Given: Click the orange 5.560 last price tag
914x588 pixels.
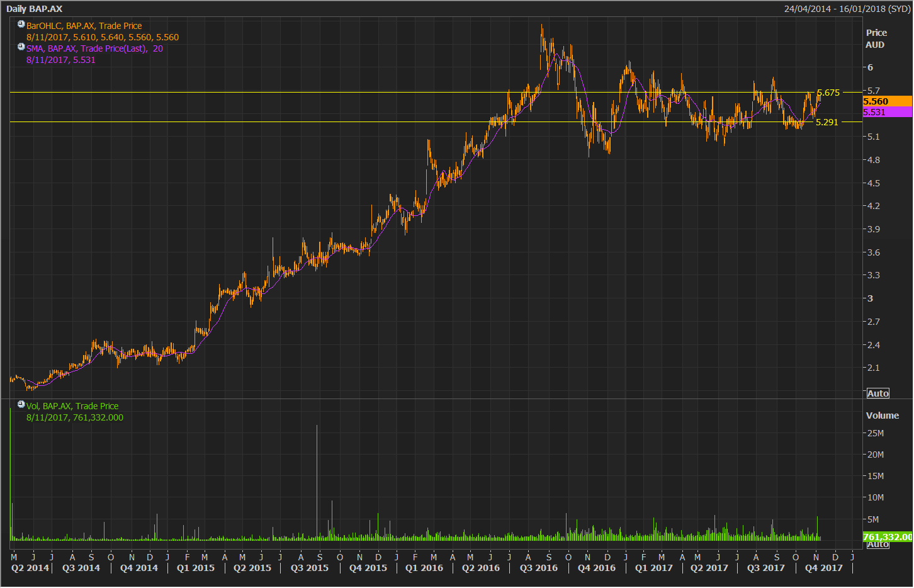Looking at the screenshot, I should coord(887,101).
